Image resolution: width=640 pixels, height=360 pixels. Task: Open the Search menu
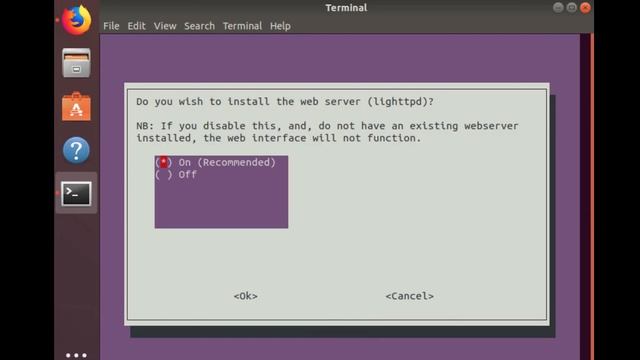click(x=199, y=26)
